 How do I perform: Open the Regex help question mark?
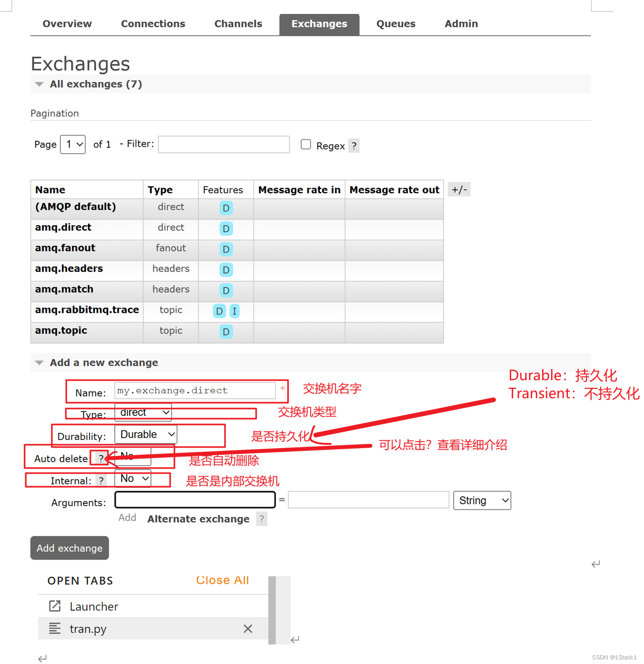354,146
